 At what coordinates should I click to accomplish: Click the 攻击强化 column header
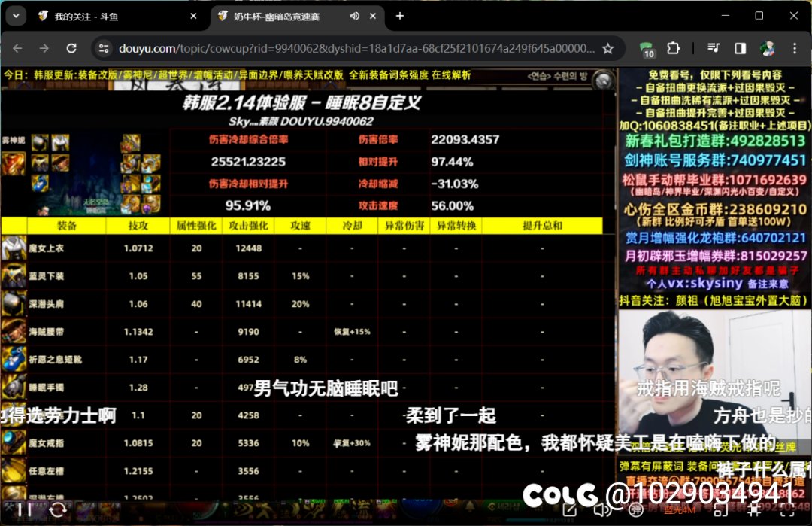coord(249,226)
